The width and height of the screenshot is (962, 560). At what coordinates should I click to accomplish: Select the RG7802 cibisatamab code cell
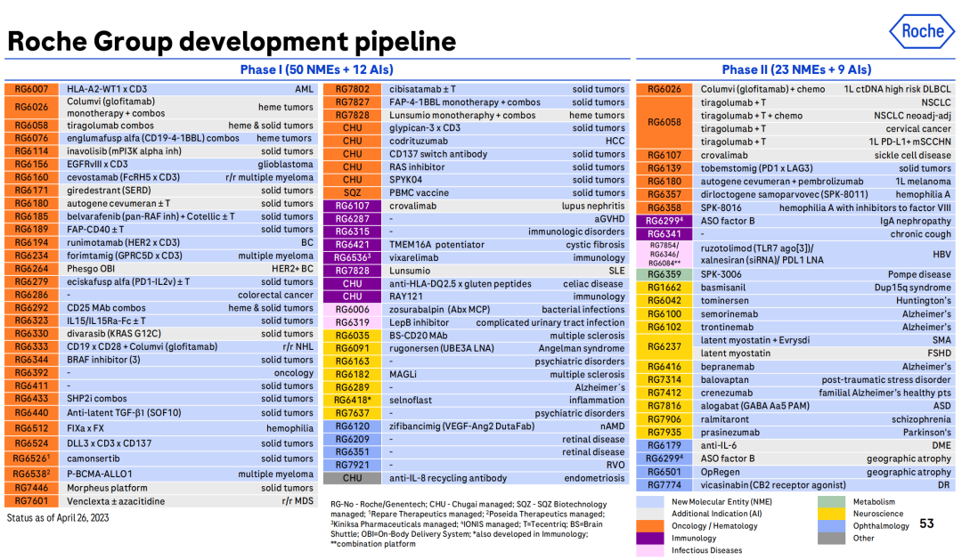[x=352, y=89]
